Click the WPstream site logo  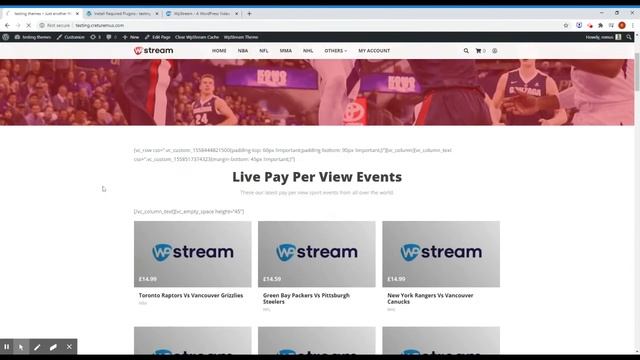pos(153,51)
